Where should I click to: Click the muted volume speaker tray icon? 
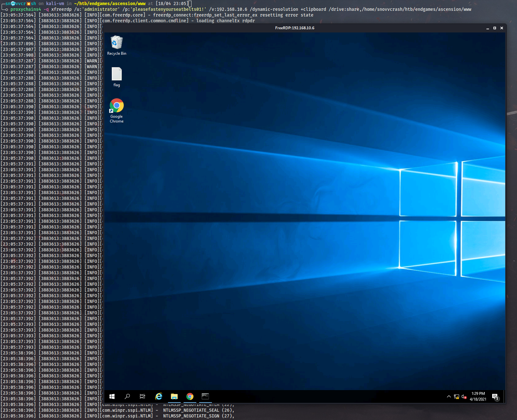464,397
